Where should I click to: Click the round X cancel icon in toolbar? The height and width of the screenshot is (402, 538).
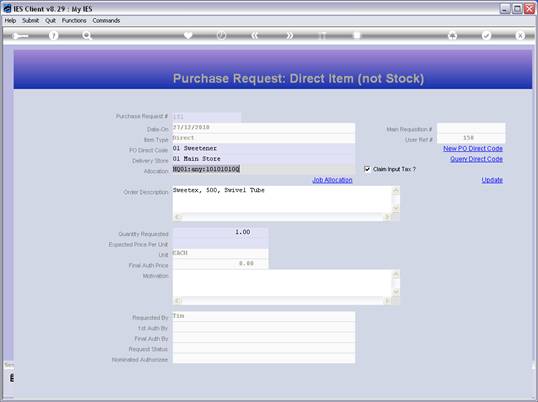click(520, 35)
